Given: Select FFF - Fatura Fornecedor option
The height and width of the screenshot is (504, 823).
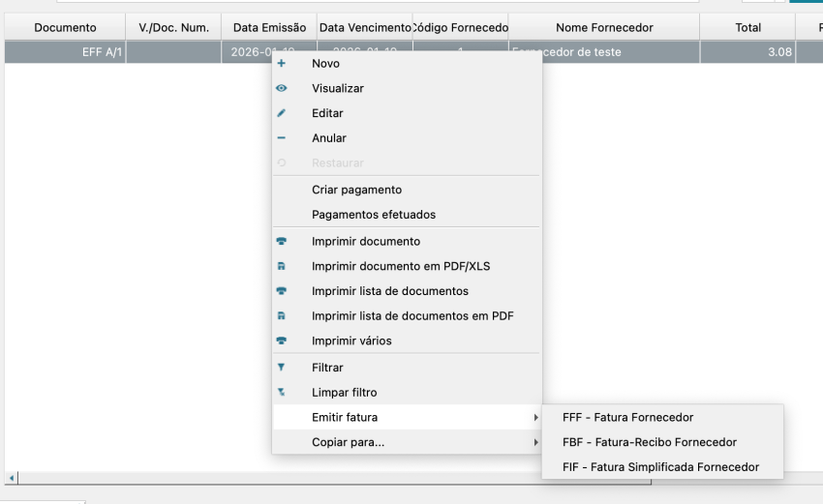Looking at the screenshot, I should 627,418.
